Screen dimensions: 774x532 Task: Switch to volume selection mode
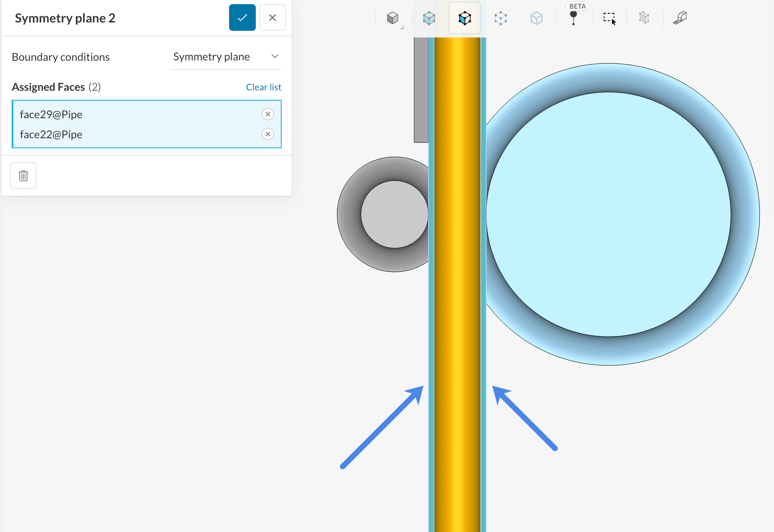click(429, 18)
